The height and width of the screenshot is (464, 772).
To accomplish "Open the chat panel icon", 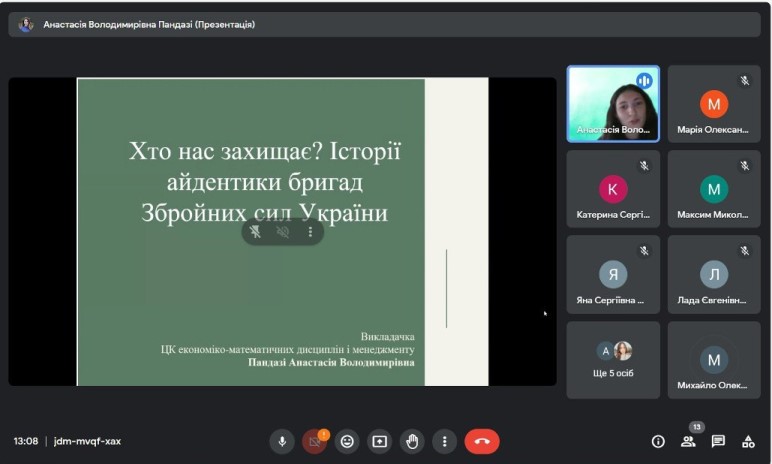I will 718,441.
